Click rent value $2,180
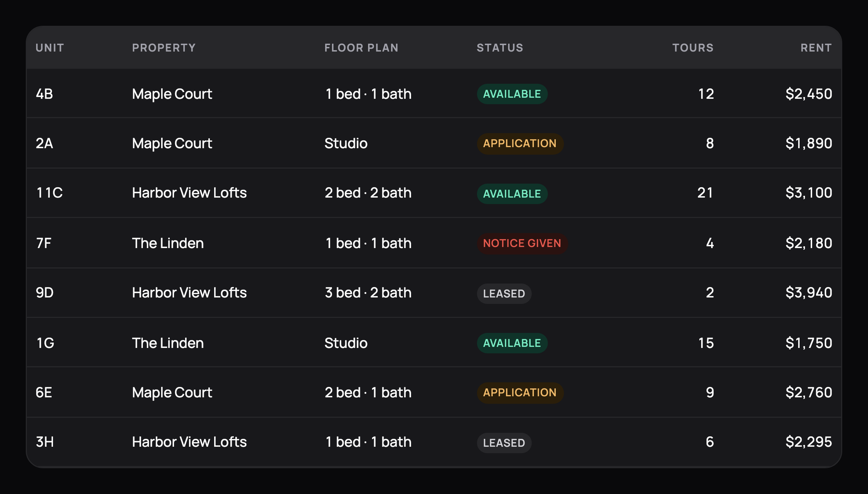This screenshot has height=494, width=868. [x=809, y=243]
